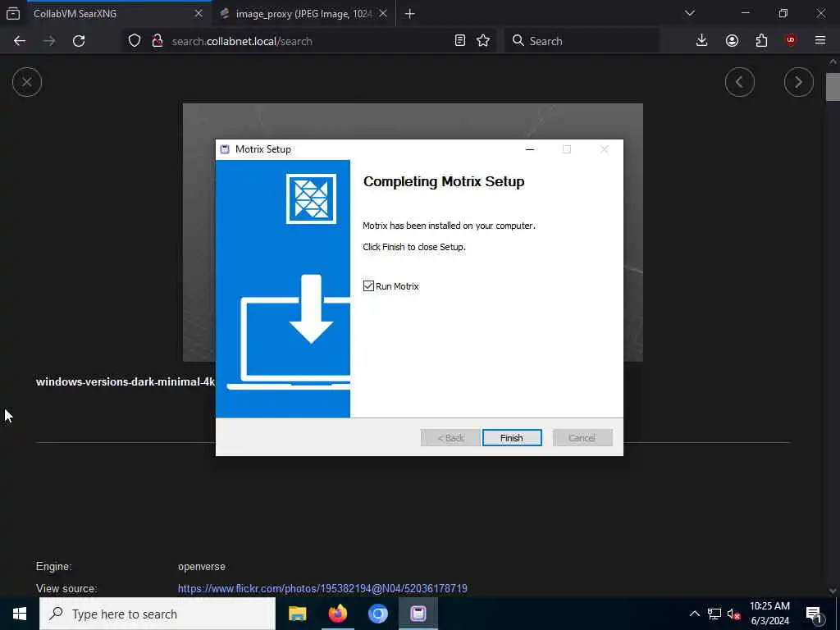Click the network tray icon
Image resolution: width=840 pixels, height=630 pixels.
[x=714, y=614]
